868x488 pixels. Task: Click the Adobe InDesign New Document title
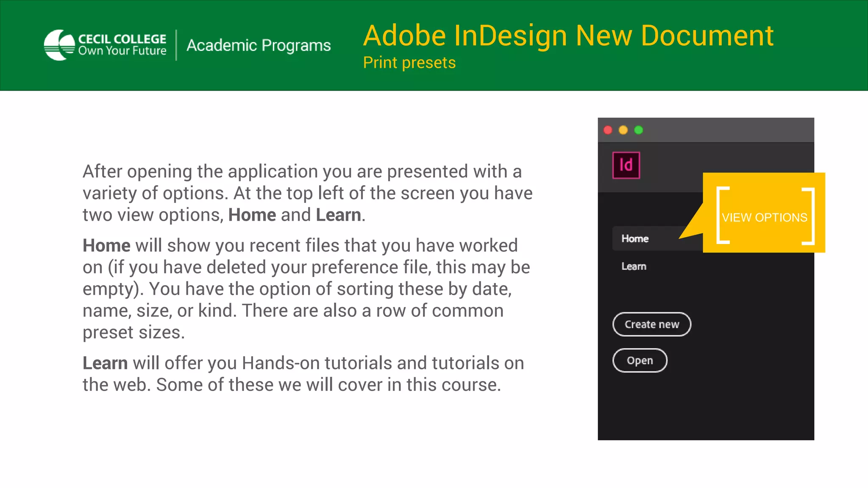point(568,36)
